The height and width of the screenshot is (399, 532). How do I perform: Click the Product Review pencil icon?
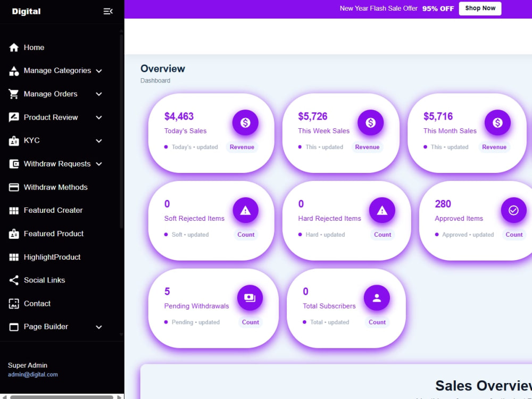[14, 118]
